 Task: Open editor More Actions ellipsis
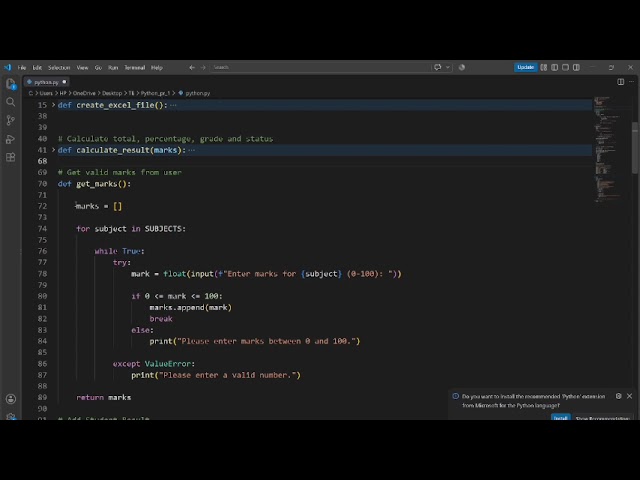(631, 82)
